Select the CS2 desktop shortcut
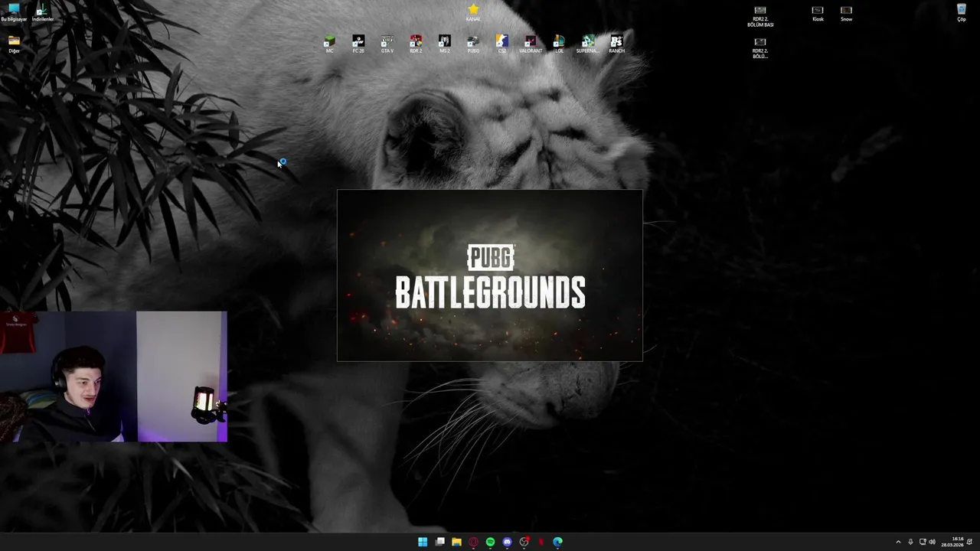Viewport: 980px width, 551px height. (x=501, y=44)
